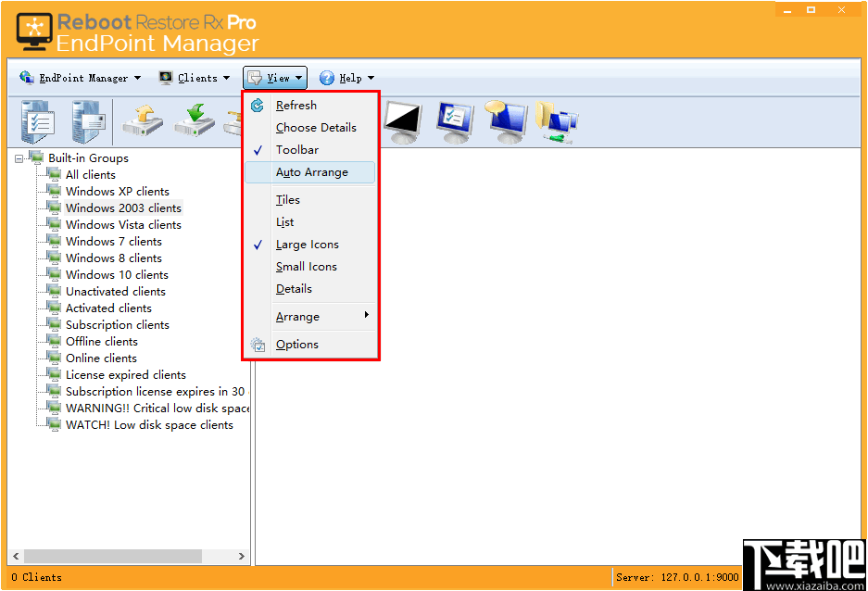Viewport: 868px width, 591px height.
Task: Select Windows 2003 clients group
Action: coord(123,208)
